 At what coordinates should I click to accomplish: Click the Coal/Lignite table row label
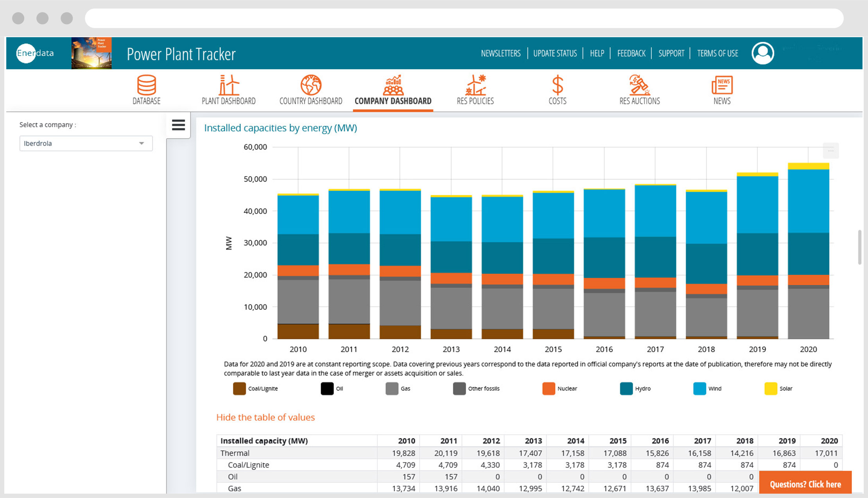(x=248, y=465)
